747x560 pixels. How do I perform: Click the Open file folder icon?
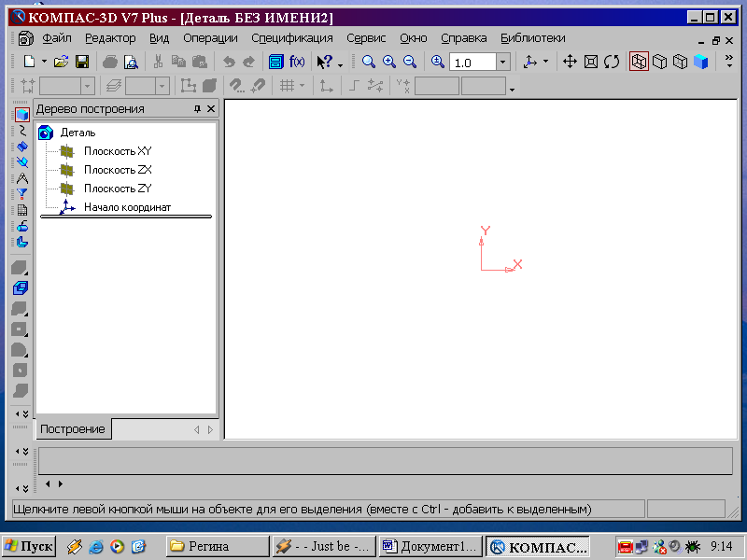(x=61, y=62)
